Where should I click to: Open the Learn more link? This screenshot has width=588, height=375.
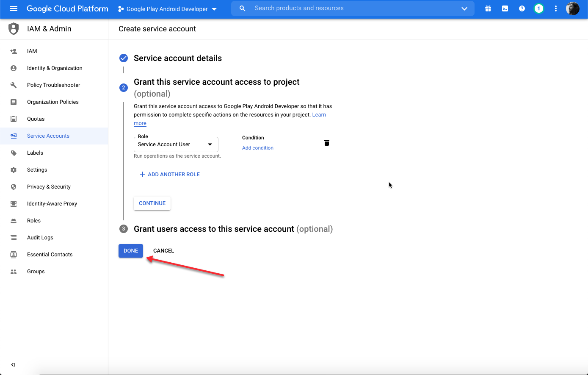(x=319, y=114)
